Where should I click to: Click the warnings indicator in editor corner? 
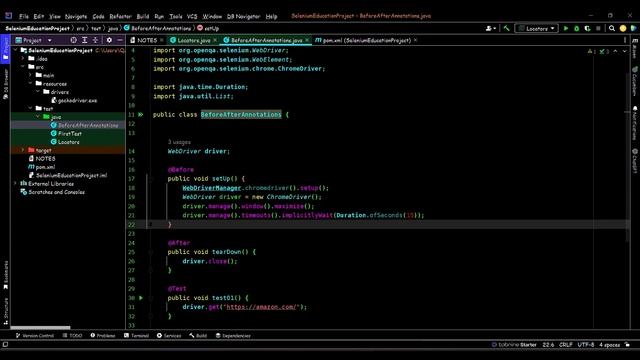pyautogui.click(x=591, y=51)
